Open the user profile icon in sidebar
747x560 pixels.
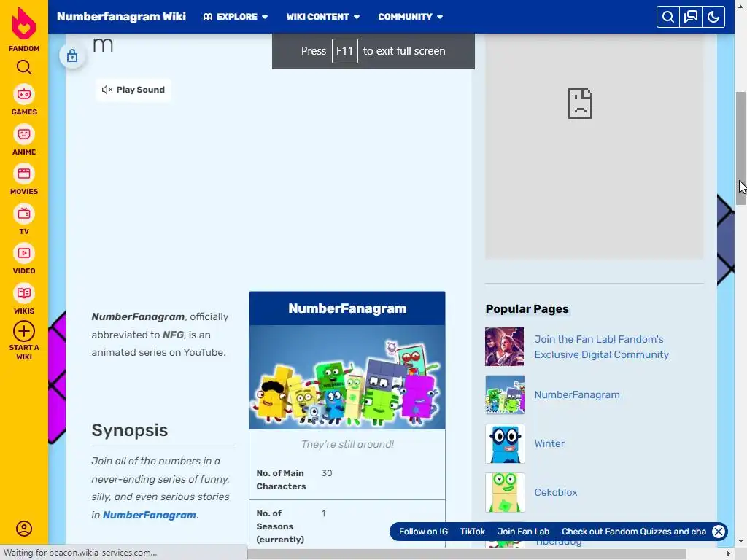point(24,529)
